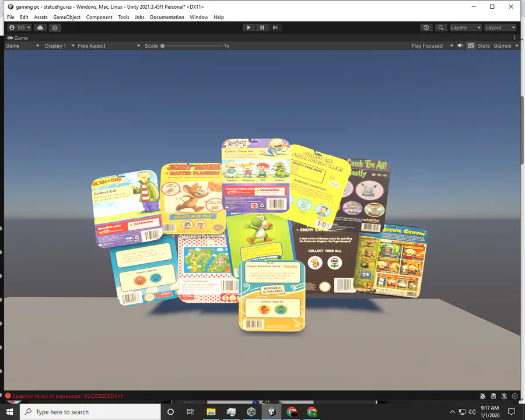Click the Rugrats card
Image resolution: width=525 pixels, height=420 pixels.
[x=256, y=175]
